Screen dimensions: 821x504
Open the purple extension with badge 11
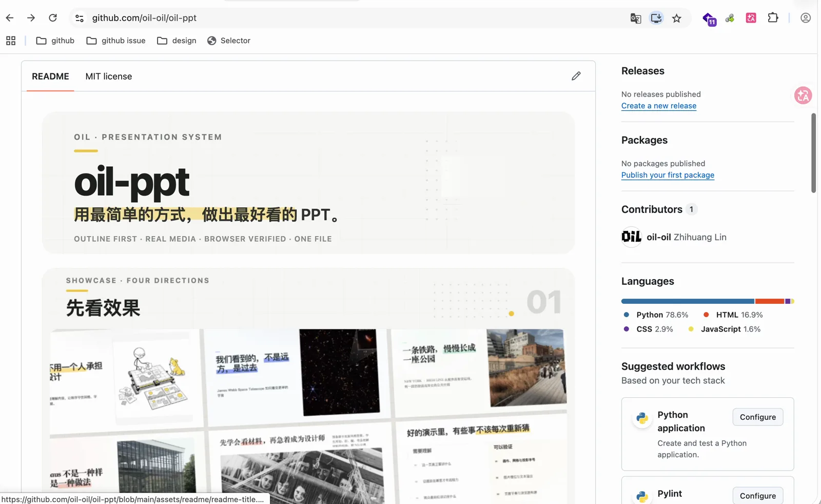coord(709,19)
